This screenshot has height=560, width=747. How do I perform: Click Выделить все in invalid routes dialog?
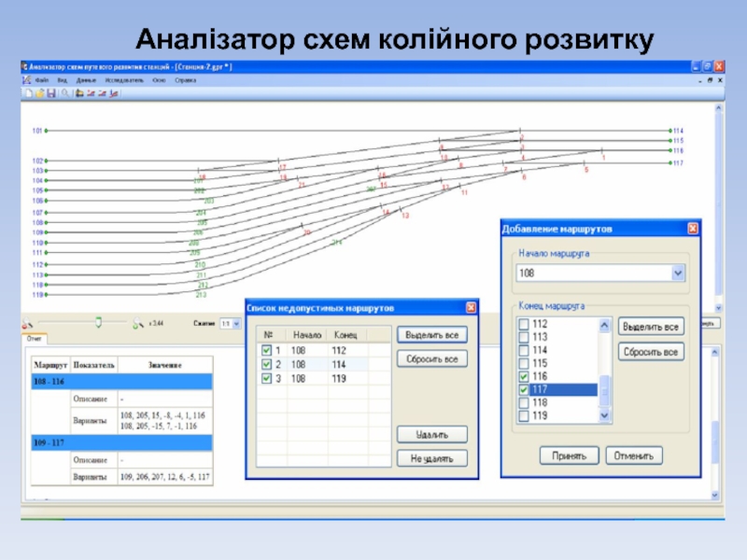[432, 335]
